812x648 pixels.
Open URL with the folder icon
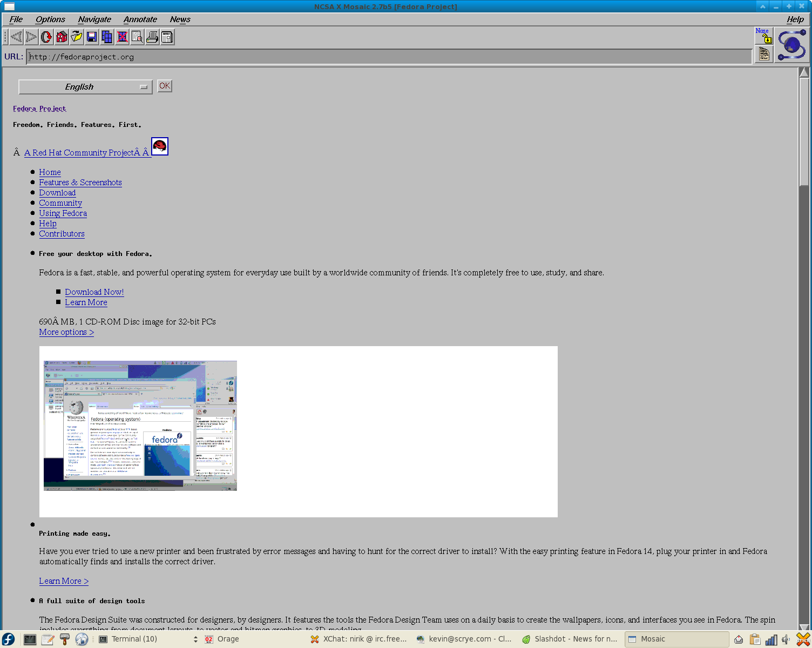pos(77,37)
